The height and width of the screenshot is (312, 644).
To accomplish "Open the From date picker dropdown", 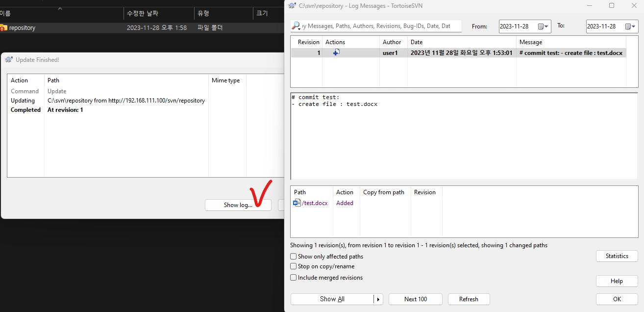I will click(544, 26).
